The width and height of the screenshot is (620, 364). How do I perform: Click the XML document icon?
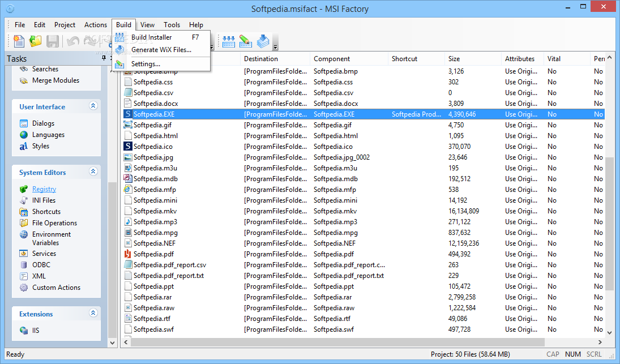pos(24,276)
